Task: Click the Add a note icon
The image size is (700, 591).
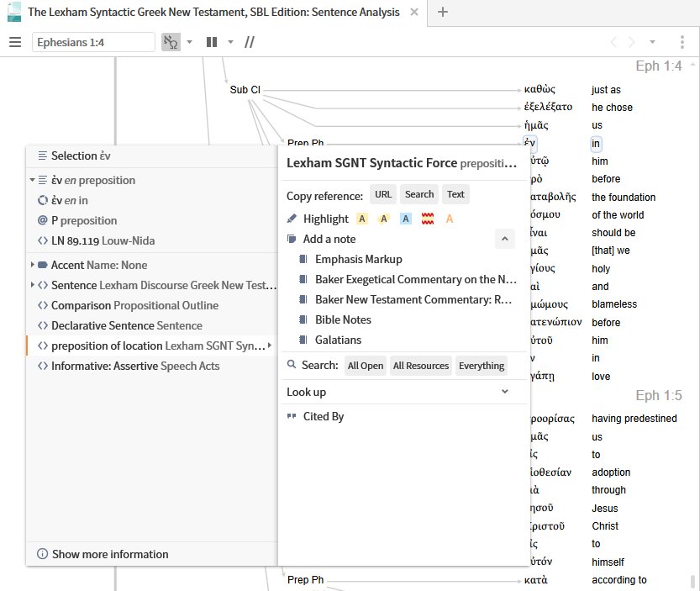Action: click(x=292, y=239)
